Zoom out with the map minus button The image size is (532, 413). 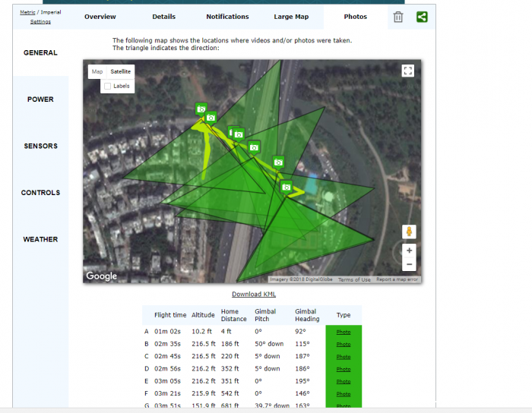pos(409,264)
